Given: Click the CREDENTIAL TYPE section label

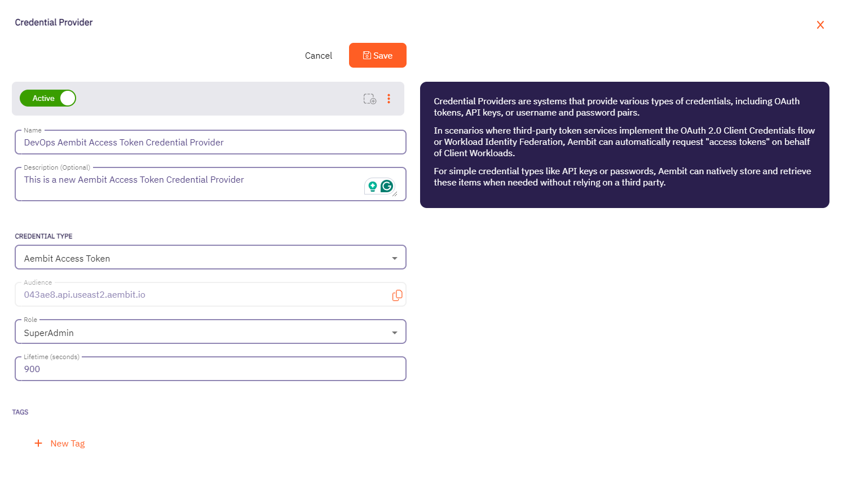Looking at the screenshot, I should click(x=43, y=236).
